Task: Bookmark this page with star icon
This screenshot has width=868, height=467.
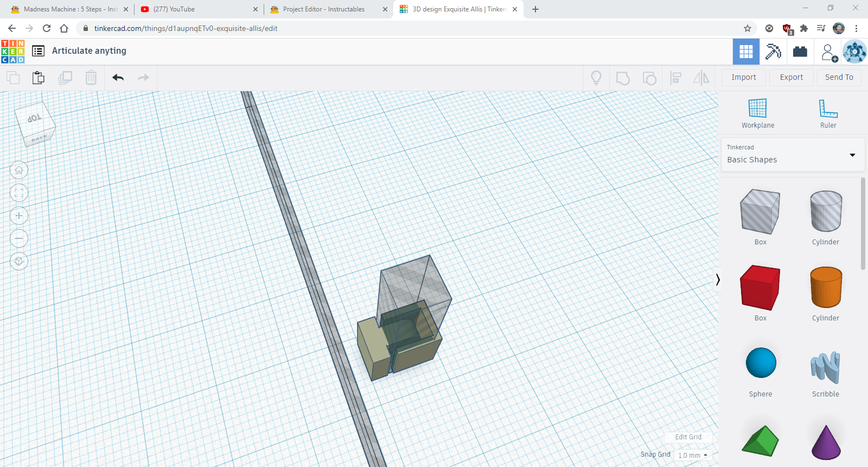Action: tap(748, 28)
